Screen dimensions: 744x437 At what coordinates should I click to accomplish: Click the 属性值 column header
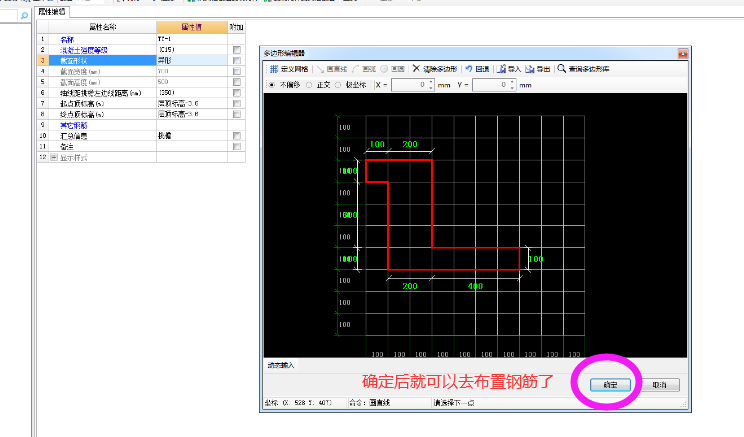[x=192, y=27]
